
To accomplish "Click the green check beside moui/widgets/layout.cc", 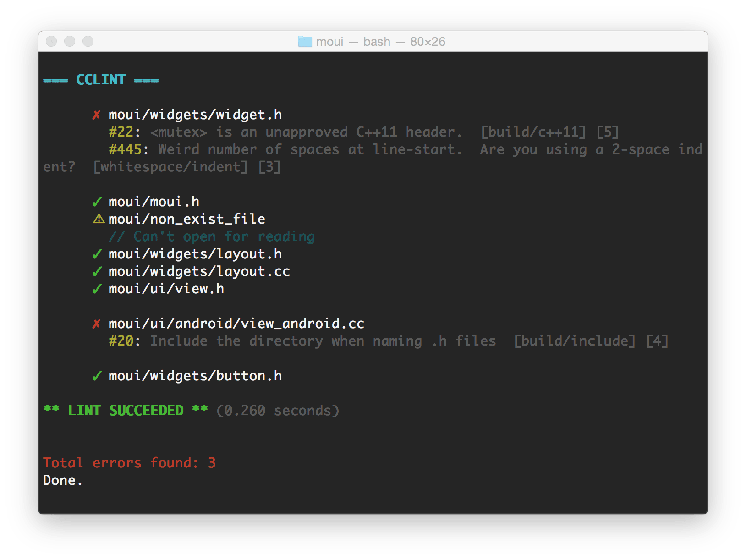I will pos(97,272).
